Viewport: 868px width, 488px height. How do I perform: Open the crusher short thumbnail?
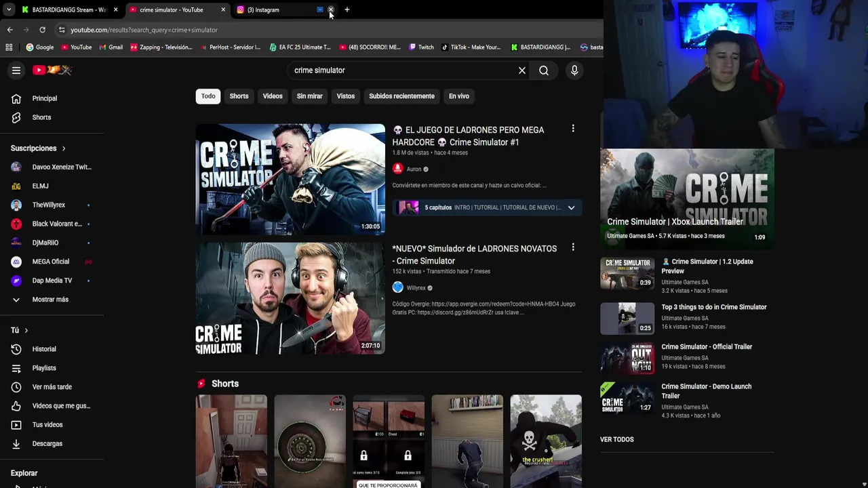pos(546,441)
